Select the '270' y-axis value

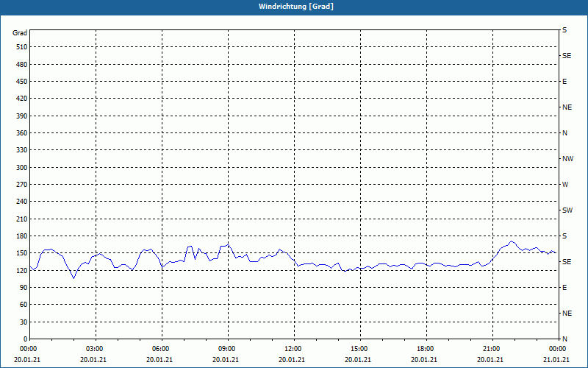tap(22, 185)
